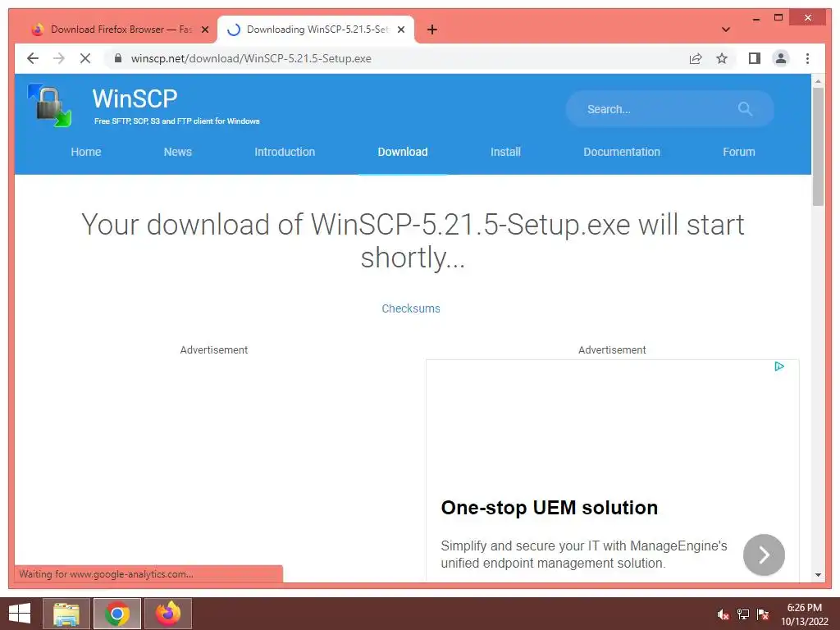Click the scrollbar down arrow
840x630 pixels.
(x=818, y=575)
